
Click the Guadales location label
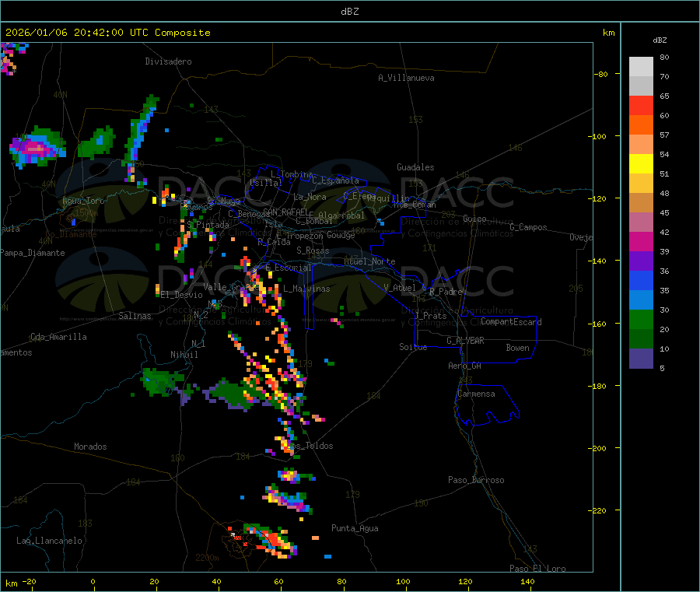point(415,167)
